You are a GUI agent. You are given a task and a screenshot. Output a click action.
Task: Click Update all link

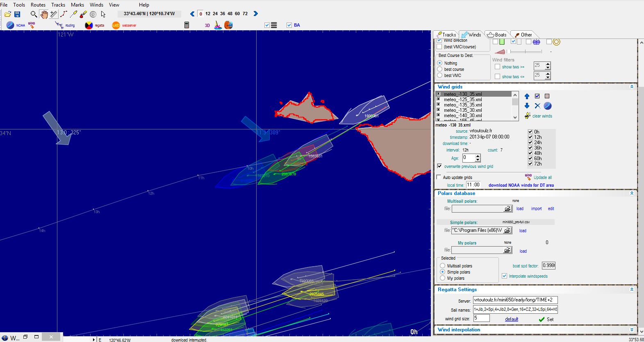click(x=543, y=177)
